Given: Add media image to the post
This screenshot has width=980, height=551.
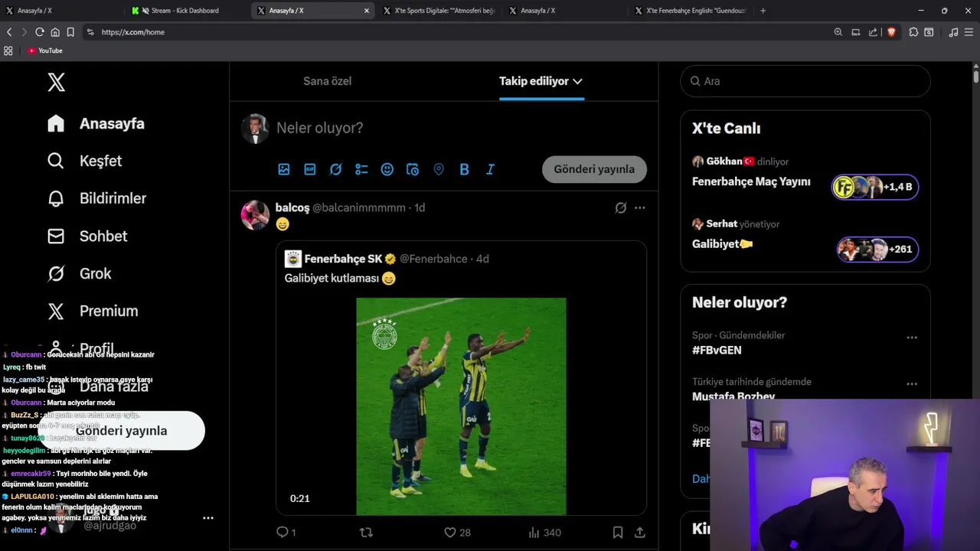Looking at the screenshot, I should pos(284,170).
